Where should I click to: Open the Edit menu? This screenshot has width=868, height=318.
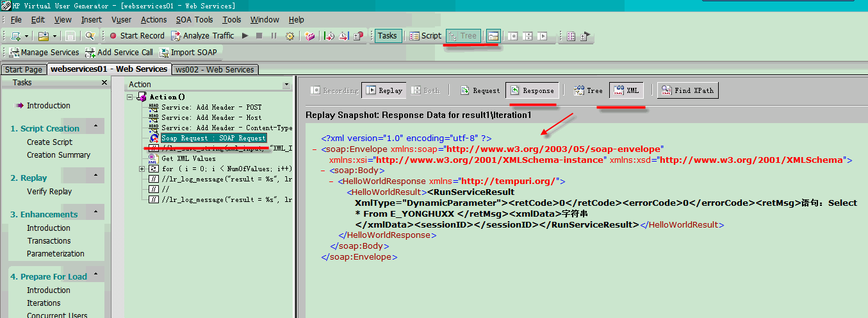click(x=38, y=20)
